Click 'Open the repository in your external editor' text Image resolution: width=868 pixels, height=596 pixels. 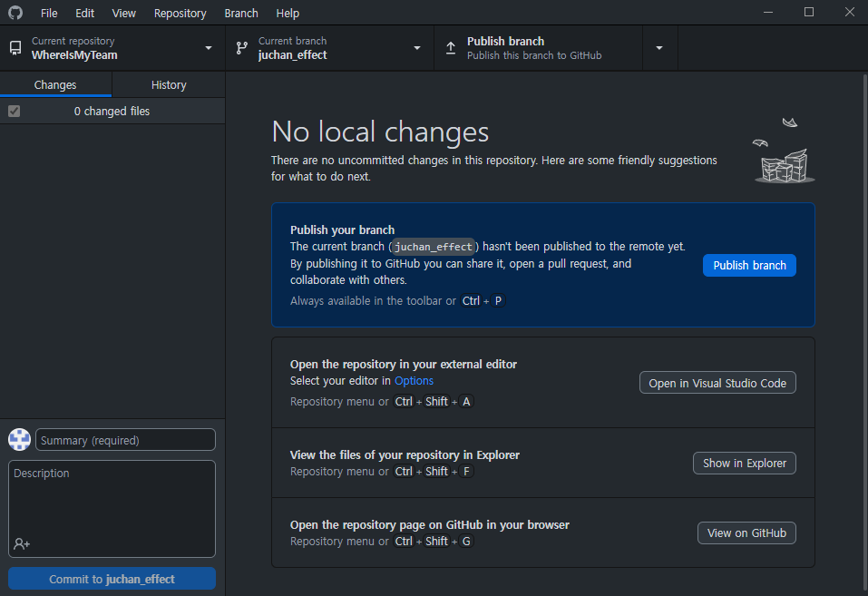(x=404, y=365)
